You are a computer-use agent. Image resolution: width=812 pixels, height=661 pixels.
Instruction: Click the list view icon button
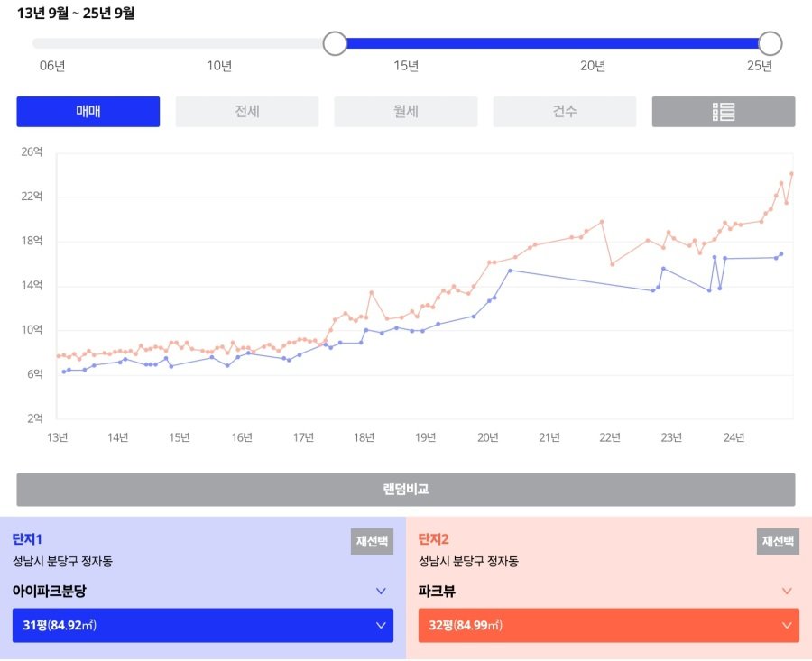(x=724, y=112)
